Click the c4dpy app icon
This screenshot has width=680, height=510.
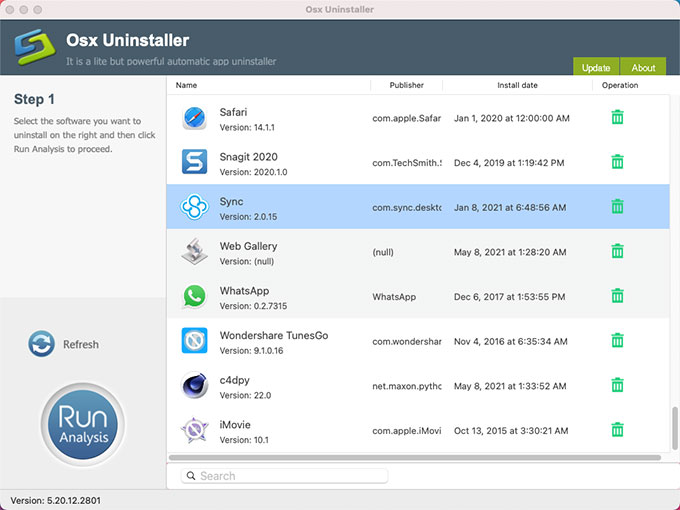click(194, 385)
